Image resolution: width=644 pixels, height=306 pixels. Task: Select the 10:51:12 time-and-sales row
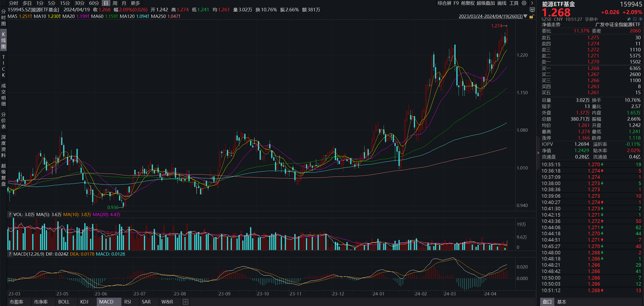[591, 290]
